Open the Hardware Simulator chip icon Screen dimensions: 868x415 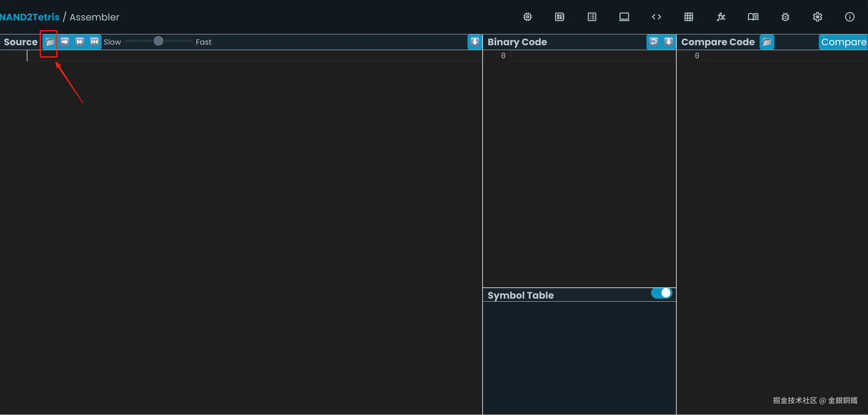[x=527, y=17]
